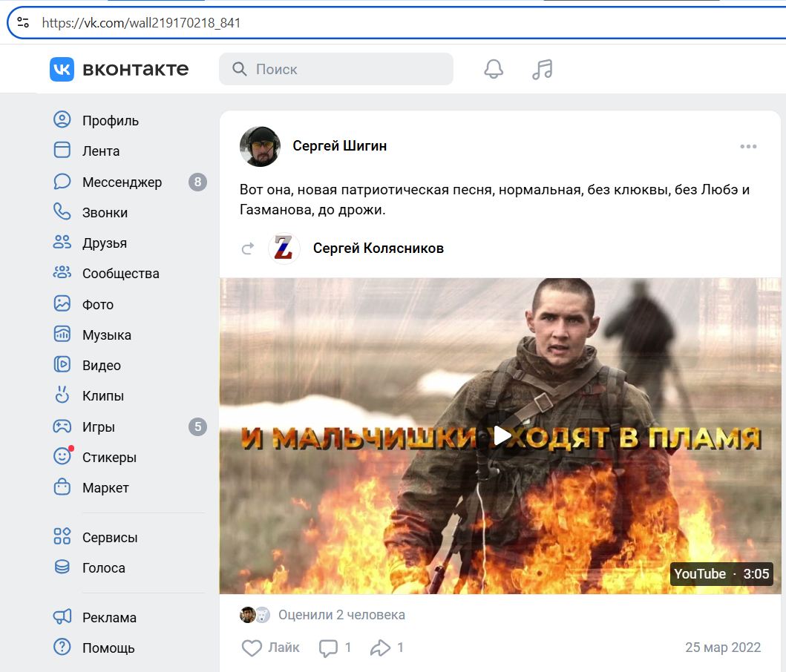Open the Сообщества section
The width and height of the screenshot is (786, 672).
pos(120,273)
